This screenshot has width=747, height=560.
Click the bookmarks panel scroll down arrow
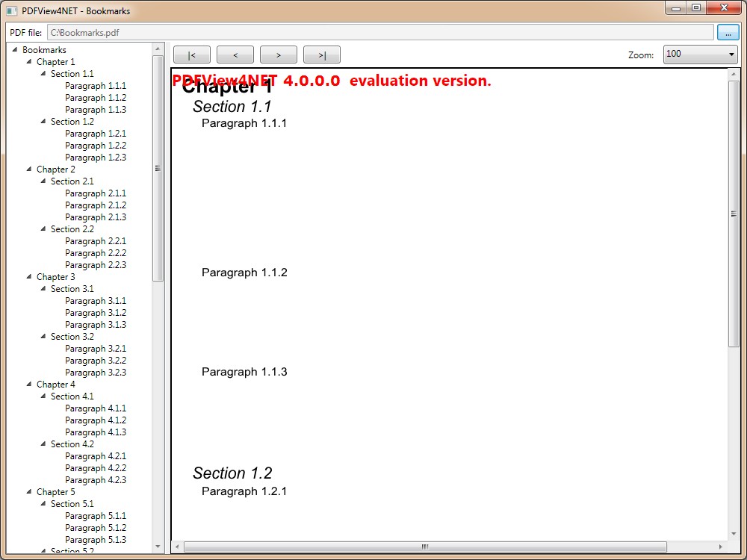158,547
